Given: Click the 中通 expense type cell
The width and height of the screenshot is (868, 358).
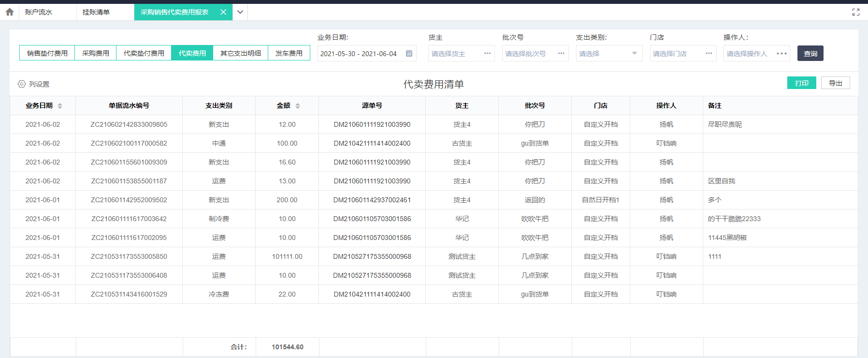Looking at the screenshot, I should pos(219,143).
